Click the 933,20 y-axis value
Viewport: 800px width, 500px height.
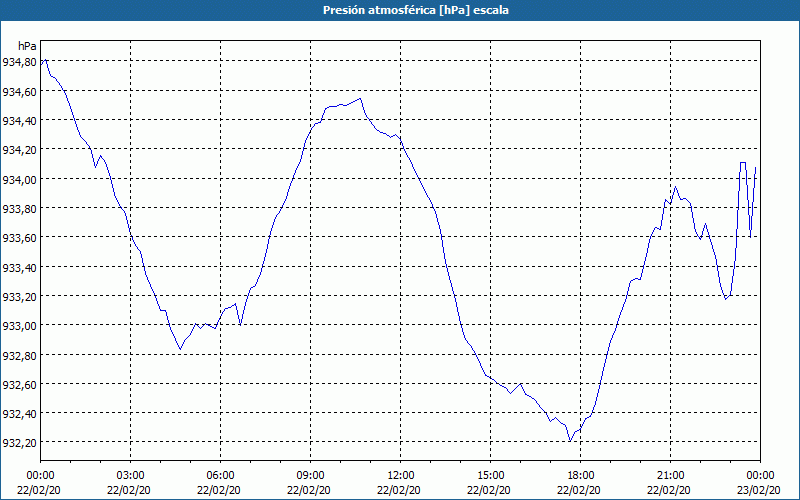click(19, 296)
